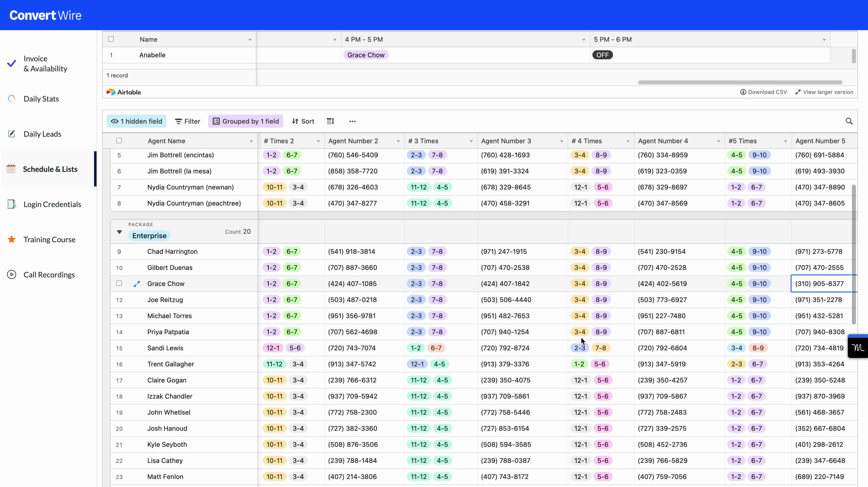
Task: Open the row height icon
Action: (330, 121)
